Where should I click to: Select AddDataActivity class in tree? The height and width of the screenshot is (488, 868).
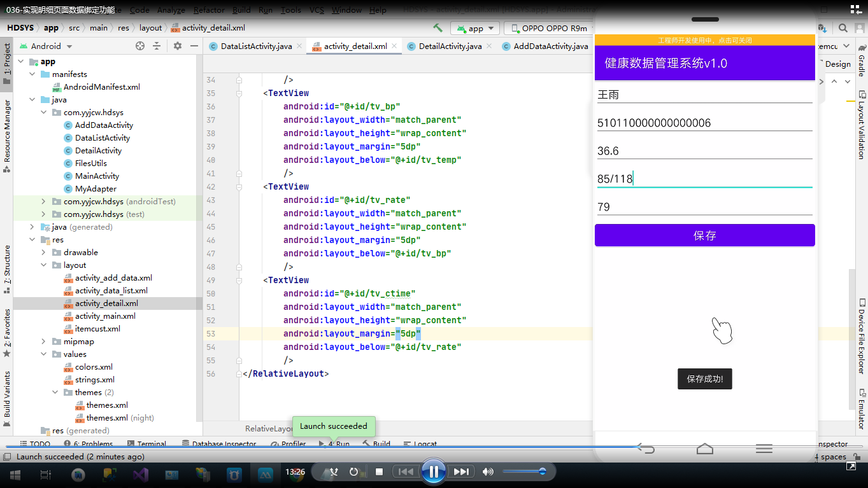[103, 125]
